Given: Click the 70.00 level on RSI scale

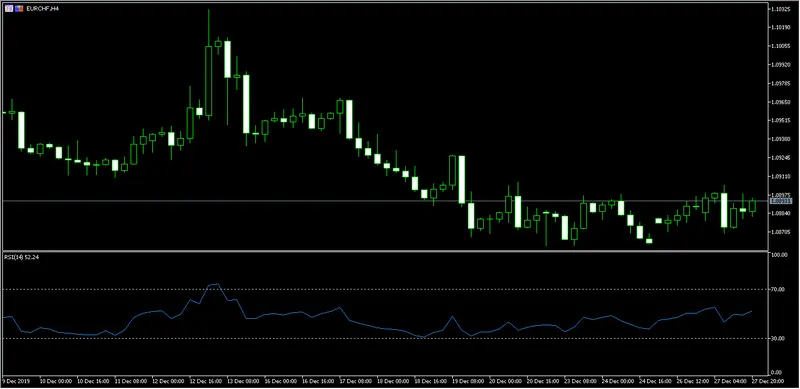Looking at the screenshot, I should (778, 289).
